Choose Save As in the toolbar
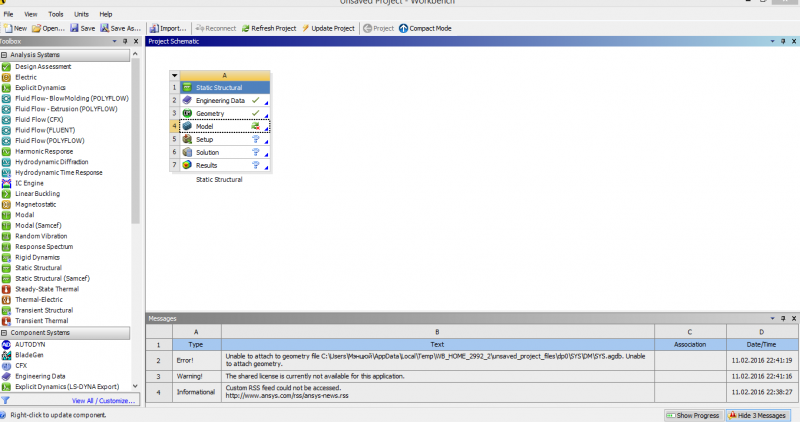 pos(120,29)
